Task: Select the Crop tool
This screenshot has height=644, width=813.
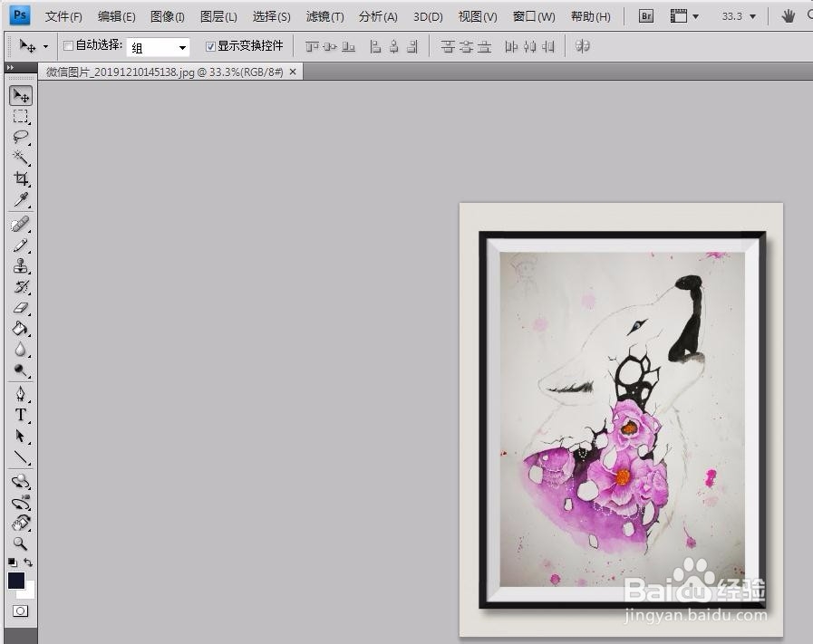Action: (20, 178)
